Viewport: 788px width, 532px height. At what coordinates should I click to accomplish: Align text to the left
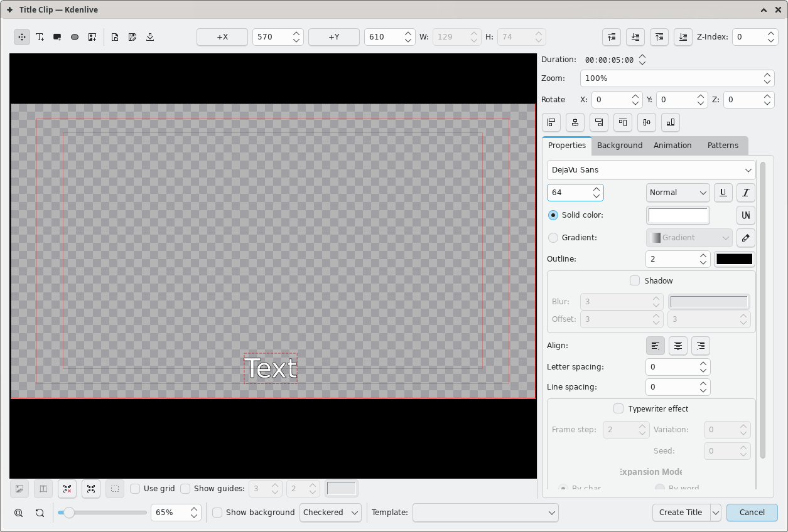[656, 346]
